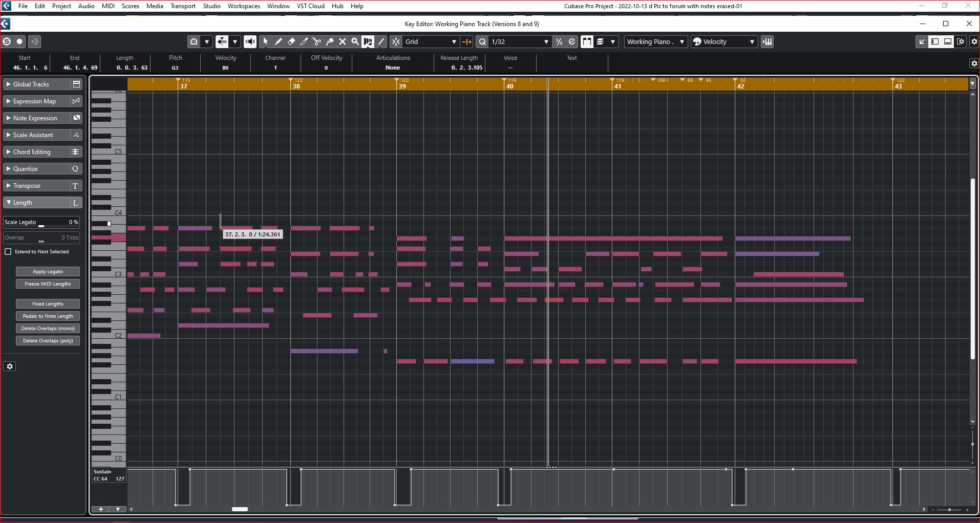Viewport: 980px width, 523px height.
Task: Expand the Scale Assistant section
Action: point(36,135)
